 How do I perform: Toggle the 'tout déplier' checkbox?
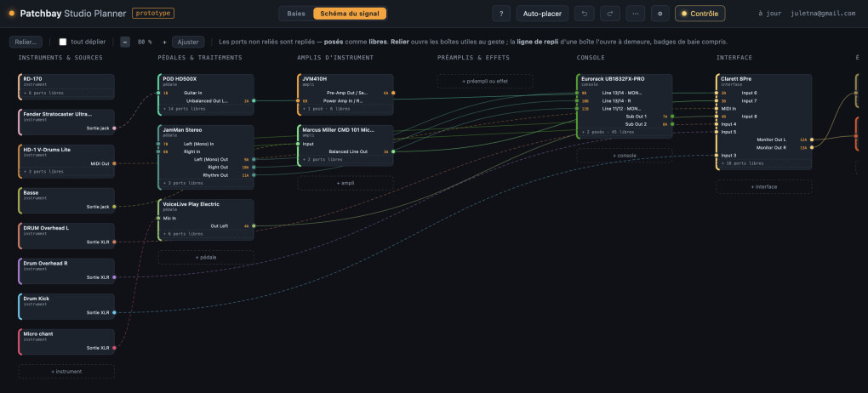coord(63,42)
